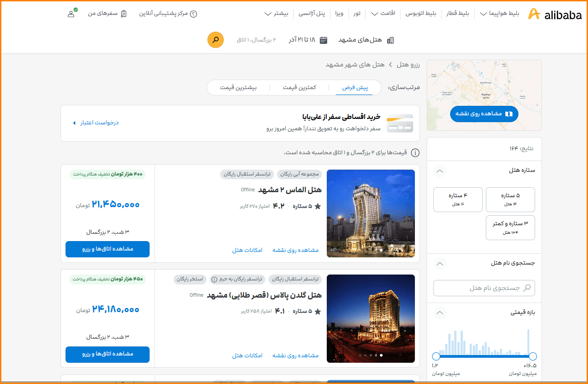Click the yellow search magnifier button

[x=216, y=40]
